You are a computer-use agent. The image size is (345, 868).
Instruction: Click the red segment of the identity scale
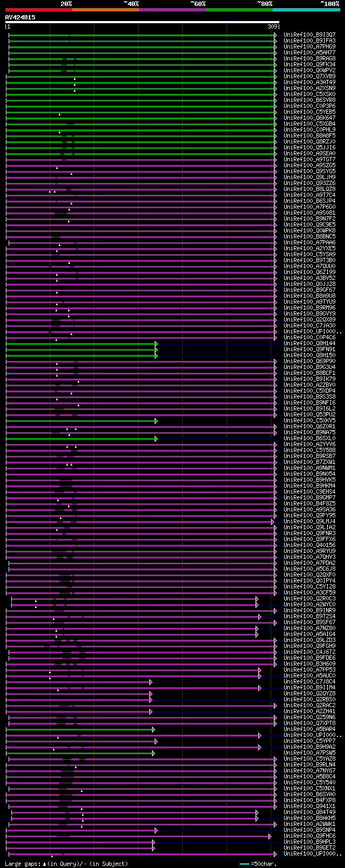coord(39,10)
